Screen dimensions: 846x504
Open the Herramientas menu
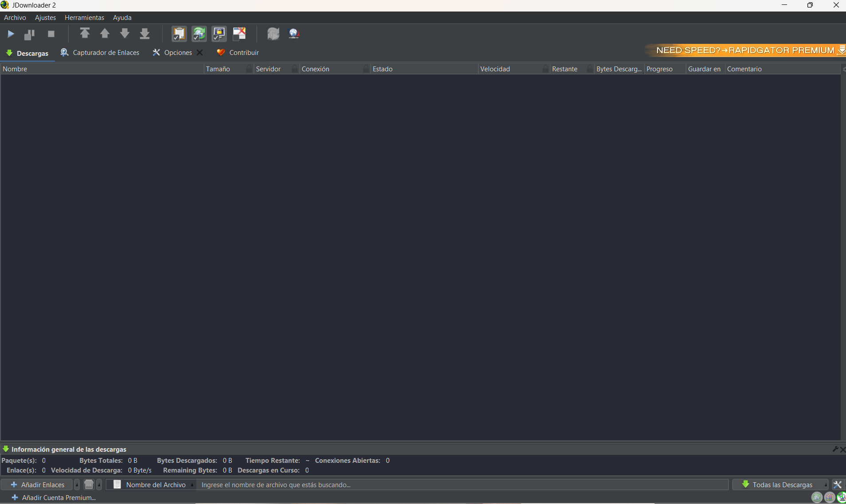pos(85,18)
